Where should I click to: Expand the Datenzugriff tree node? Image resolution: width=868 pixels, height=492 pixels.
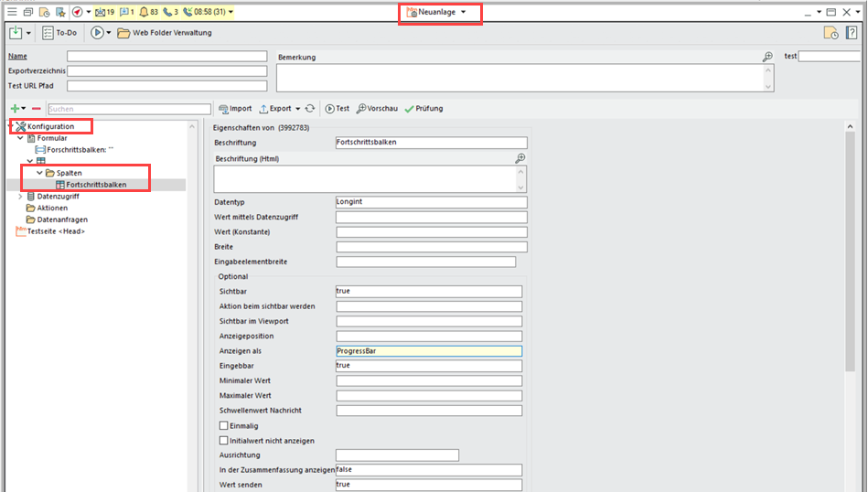(x=20, y=197)
